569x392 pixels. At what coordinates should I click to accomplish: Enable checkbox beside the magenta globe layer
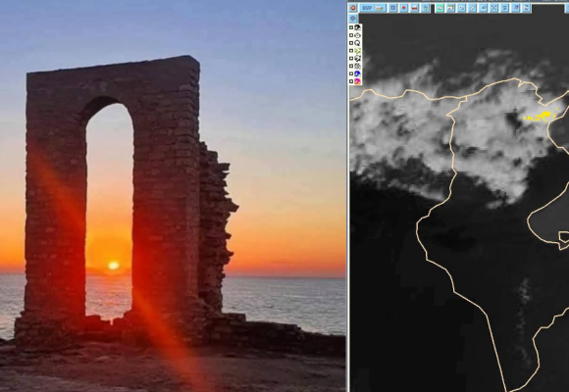click(x=351, y=81)
